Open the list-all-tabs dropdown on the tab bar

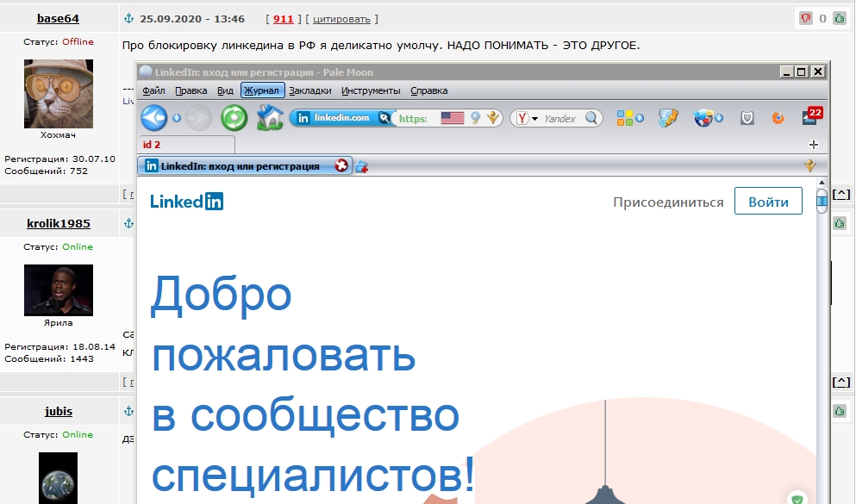pyautogui.click(x=810, y=165)
